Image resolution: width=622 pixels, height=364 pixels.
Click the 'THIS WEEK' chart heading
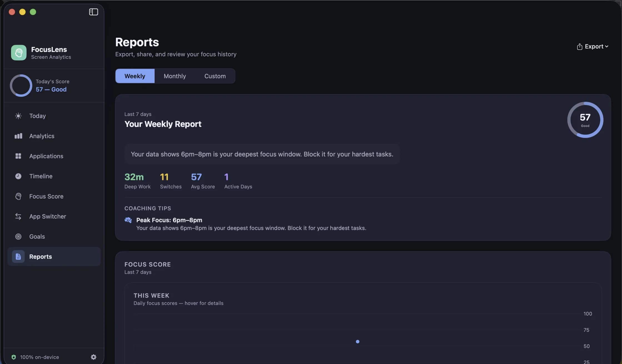[x=151, y=296]
